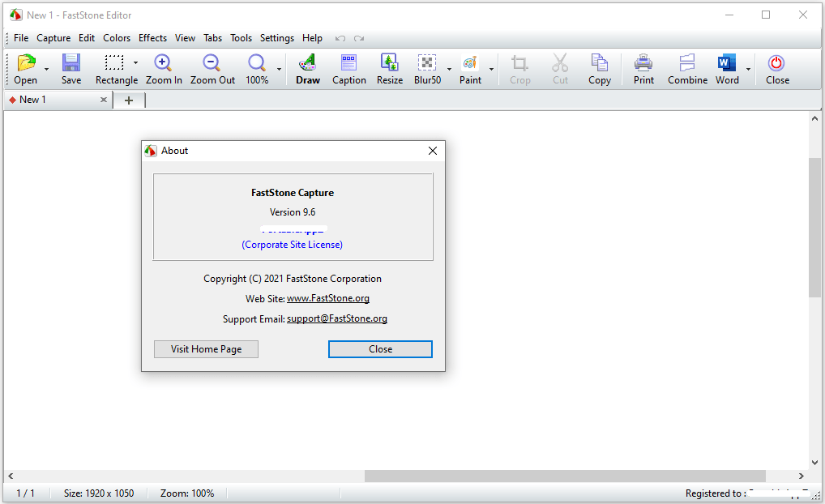Expand the Open dropdown arrow

[46, 69]
